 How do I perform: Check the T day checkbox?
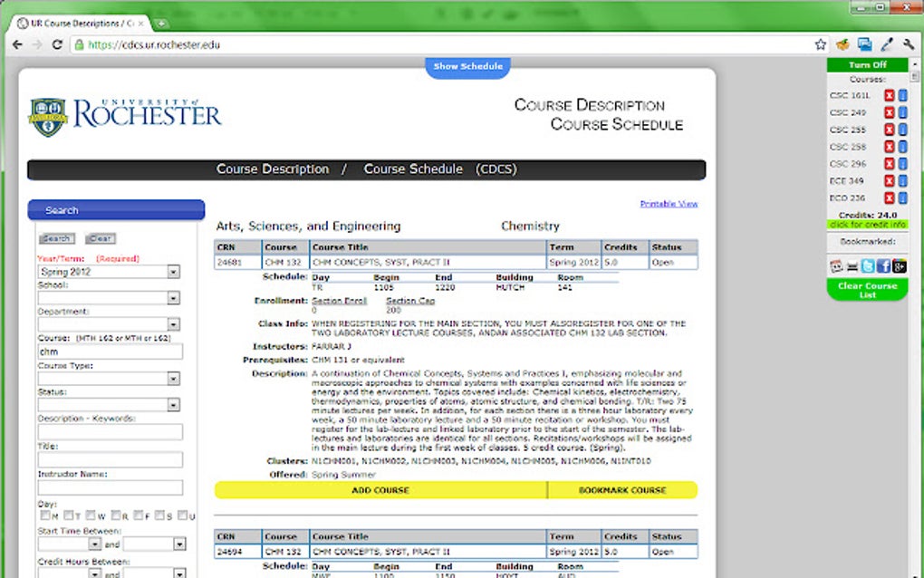[68, 515]
